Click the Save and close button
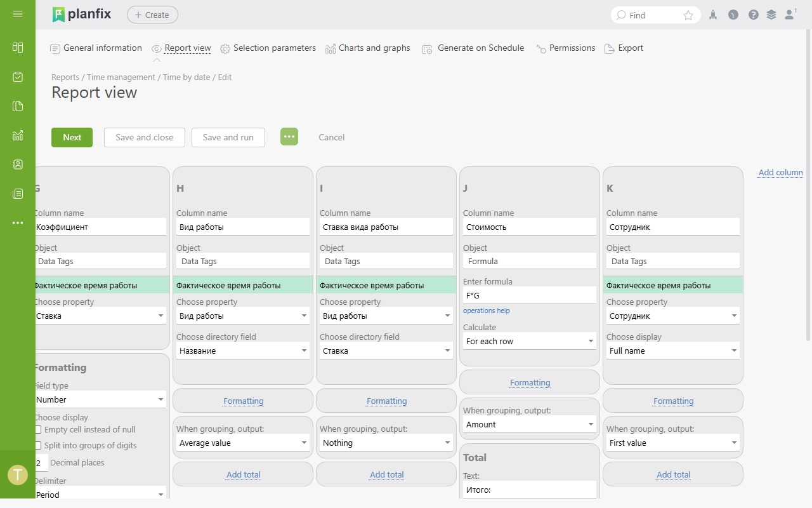Viewport: 812px width, 508px height. pyautogui.click(x=145, y=137)
